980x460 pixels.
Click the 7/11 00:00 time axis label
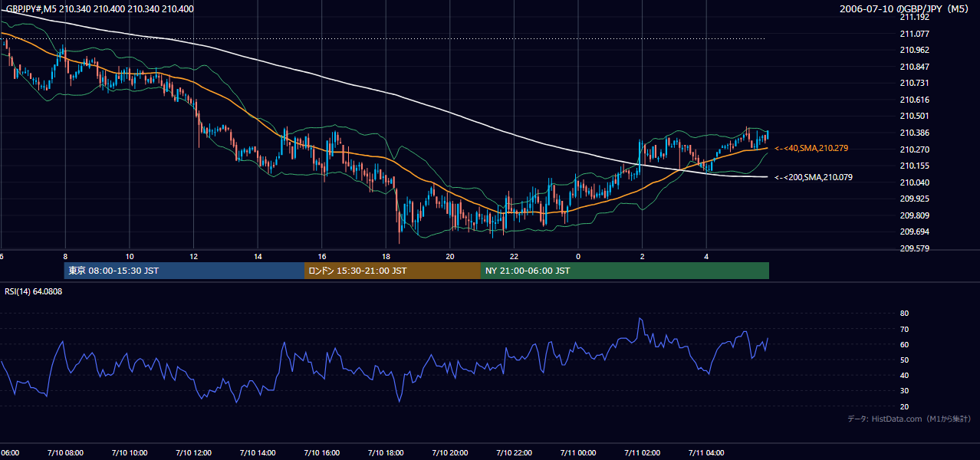tap(578, 452)
